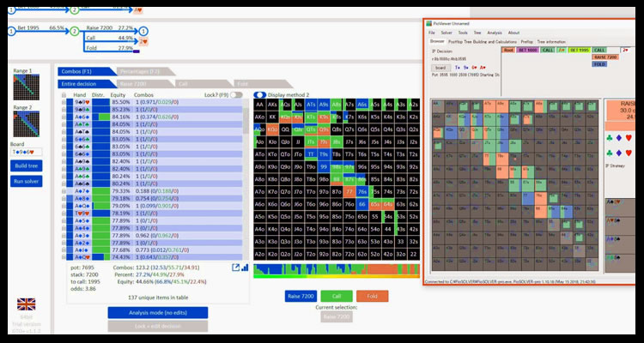Click the terminal marker after Fold 27.9%

[x=137, y=51]
